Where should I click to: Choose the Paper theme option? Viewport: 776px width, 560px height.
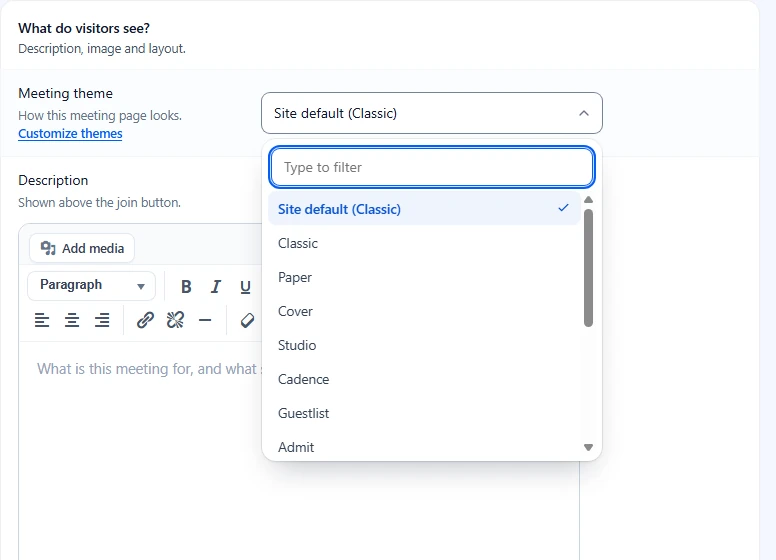(424, 278)
